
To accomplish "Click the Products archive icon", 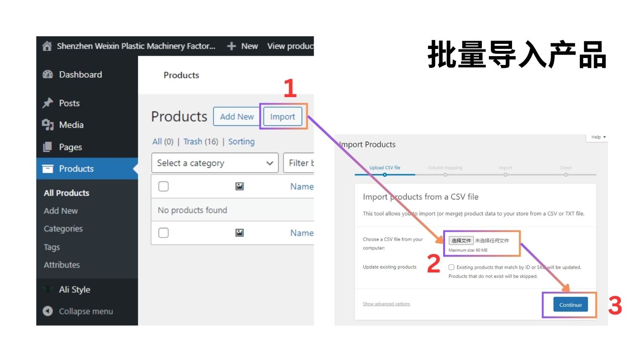I will 48,169.
